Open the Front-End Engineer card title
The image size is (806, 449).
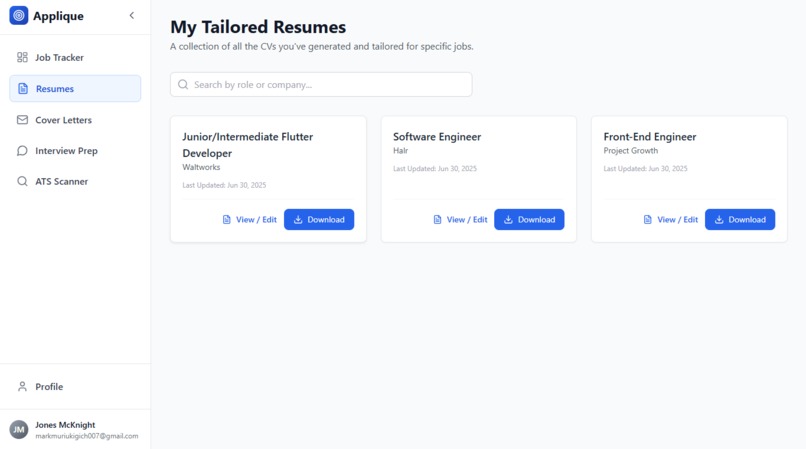650,137
